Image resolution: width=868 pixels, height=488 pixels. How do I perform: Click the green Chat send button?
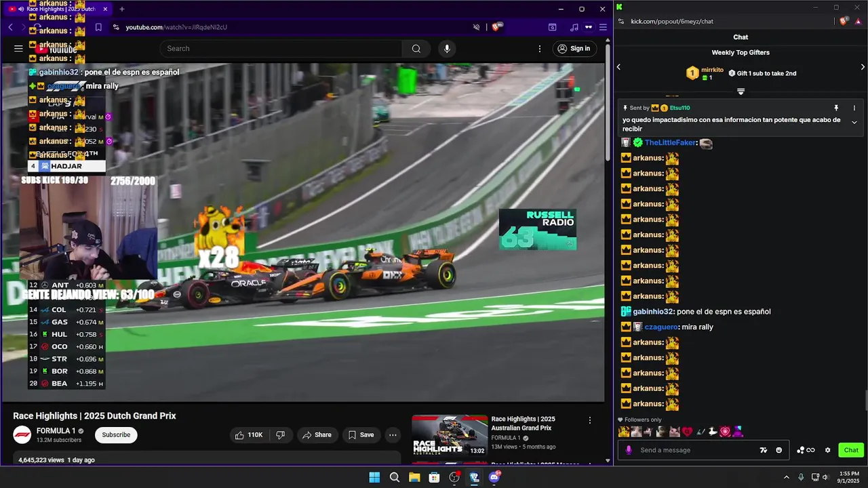click(x=851, y=450)
